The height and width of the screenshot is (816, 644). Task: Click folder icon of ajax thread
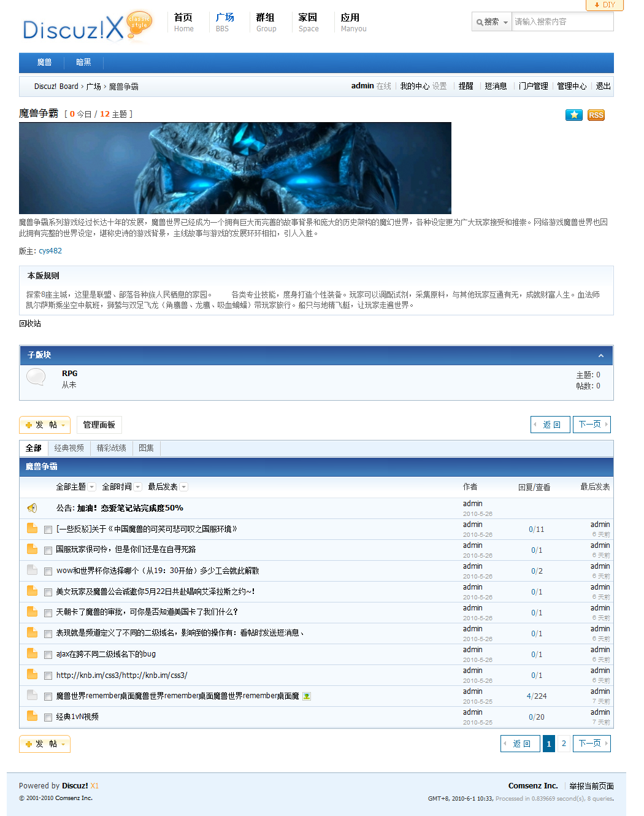33,653
